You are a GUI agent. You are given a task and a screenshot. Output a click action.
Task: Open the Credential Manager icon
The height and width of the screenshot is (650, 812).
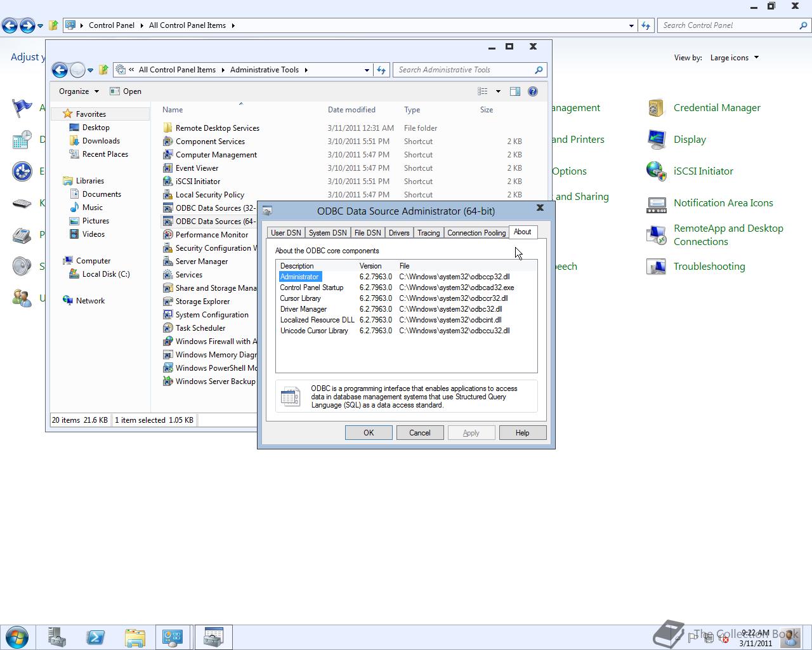click(x=656, y=108)
